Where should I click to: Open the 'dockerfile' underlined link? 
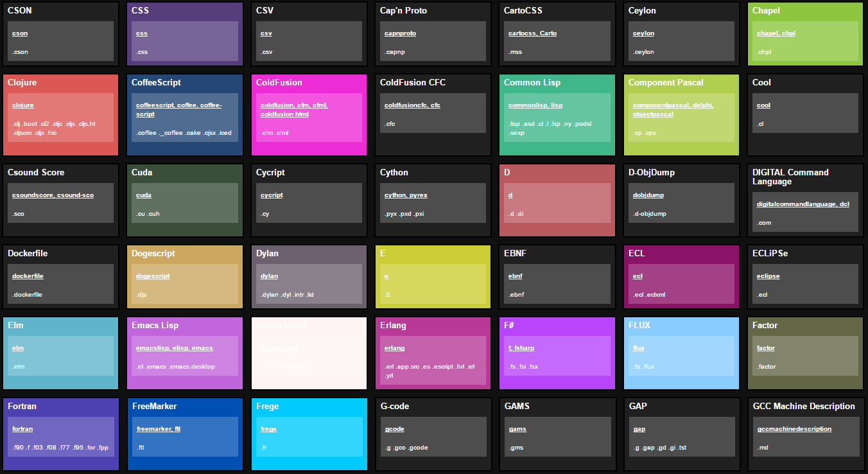pos(28,276)
